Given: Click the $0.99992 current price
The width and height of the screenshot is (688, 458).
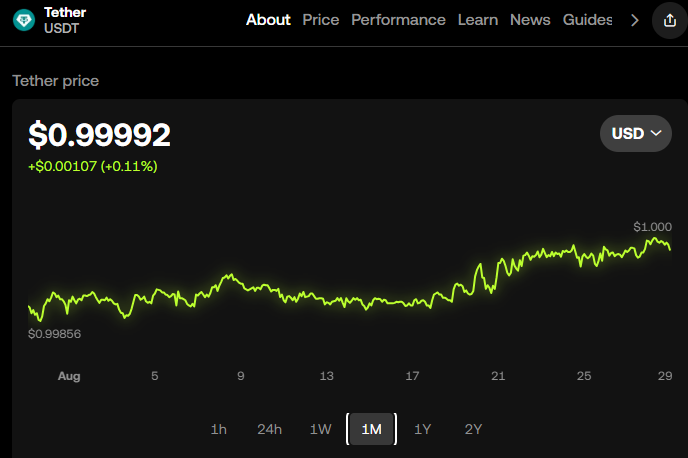Looking at the screenshot, I should coord(99,135).
